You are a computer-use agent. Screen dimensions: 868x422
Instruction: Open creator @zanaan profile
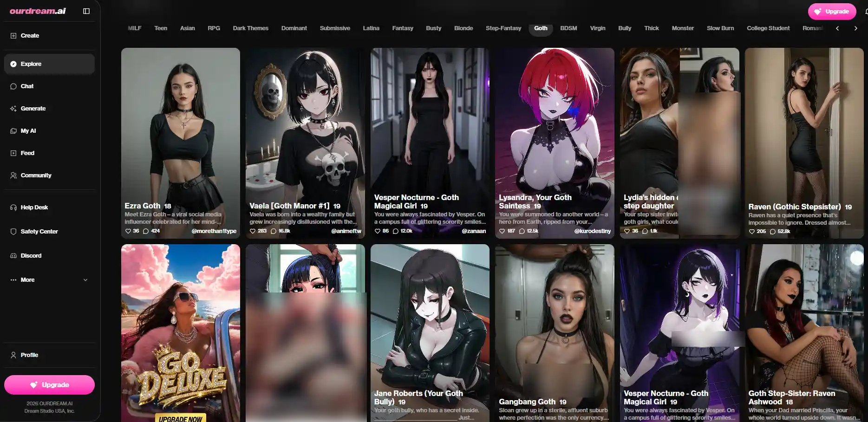click(474, 231)
